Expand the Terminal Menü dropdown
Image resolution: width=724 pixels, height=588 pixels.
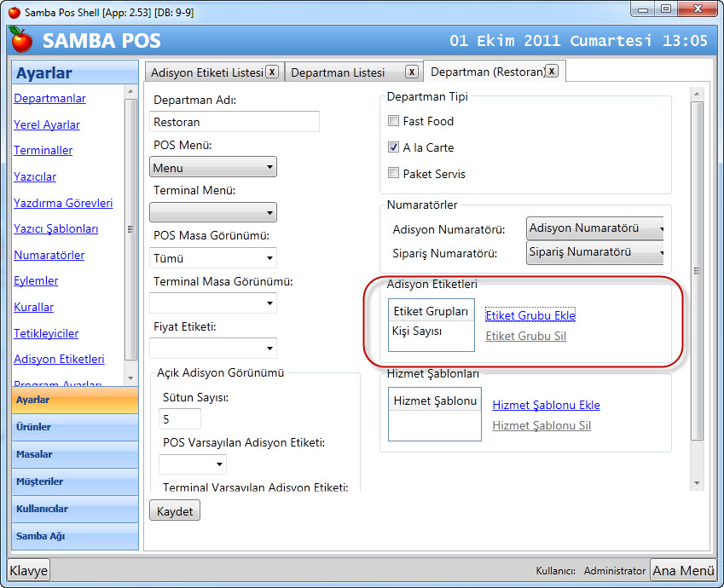[x=213, y=212]
